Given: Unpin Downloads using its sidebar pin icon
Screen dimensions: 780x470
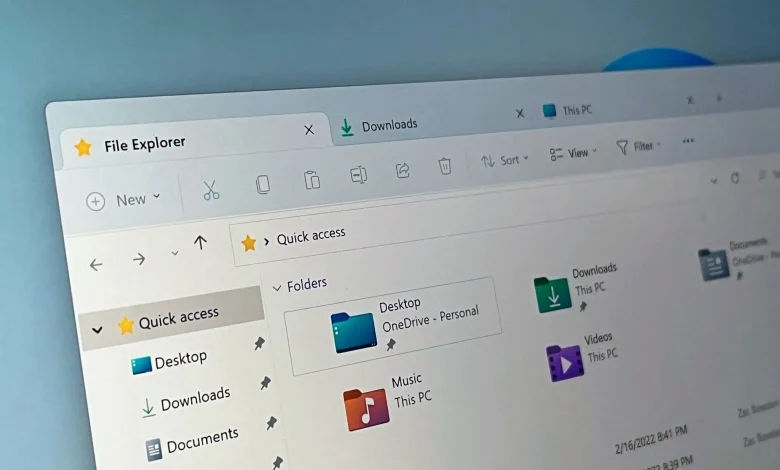Looking at the screenshot, I should tap(265, 383).
